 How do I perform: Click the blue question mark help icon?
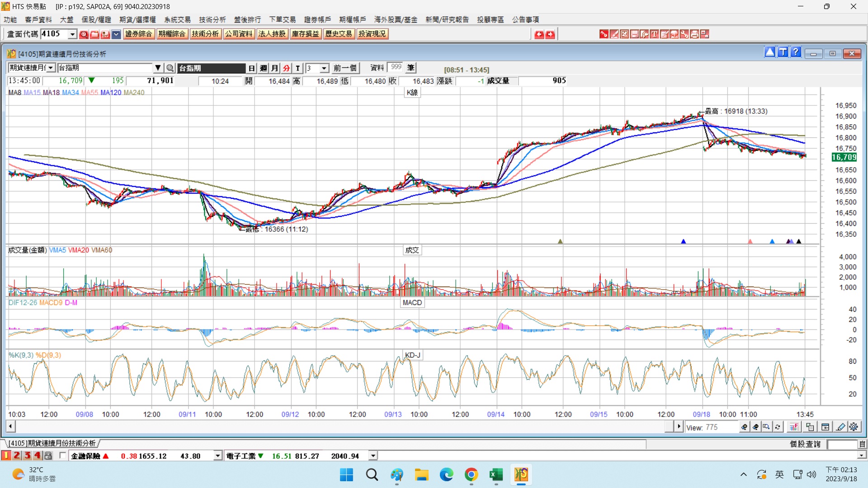[x=796, y=52]
